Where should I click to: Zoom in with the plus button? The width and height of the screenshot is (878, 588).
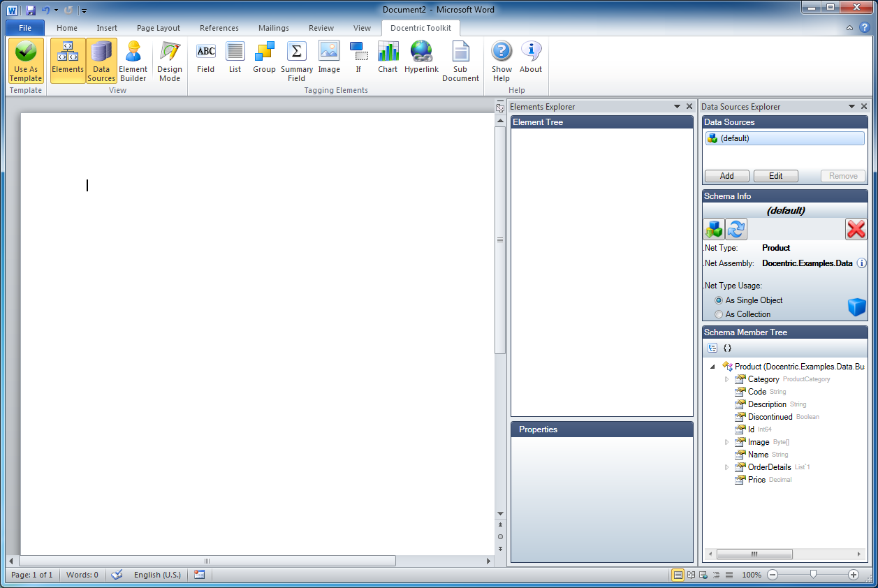click(854, 575)
